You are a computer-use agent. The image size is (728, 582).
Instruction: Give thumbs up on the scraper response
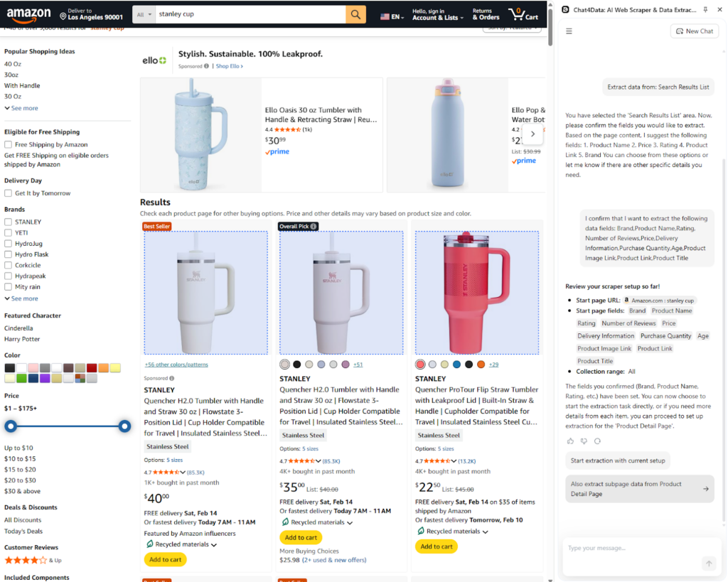(570, 441)
